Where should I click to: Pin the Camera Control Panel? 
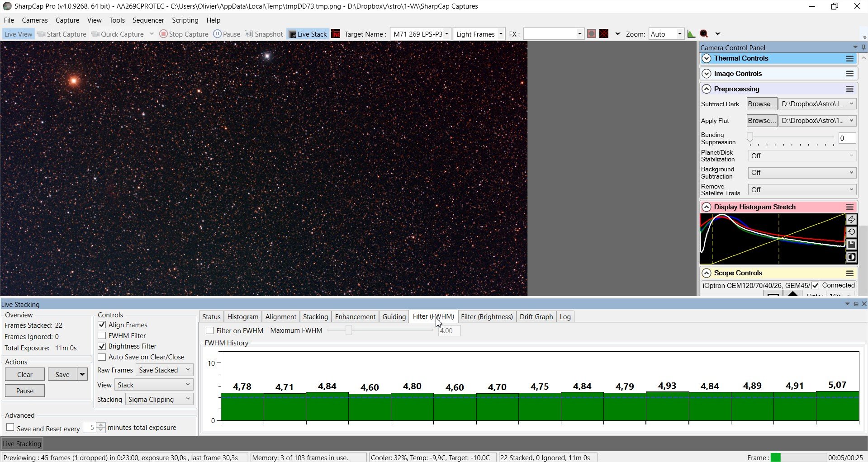(x=863, y=47)
